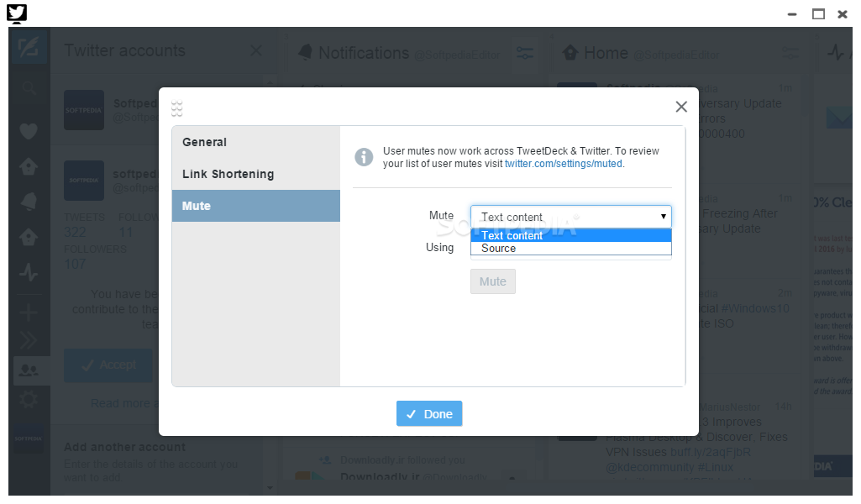Open the Activity pulse sidebar icon

coord(29,272)
